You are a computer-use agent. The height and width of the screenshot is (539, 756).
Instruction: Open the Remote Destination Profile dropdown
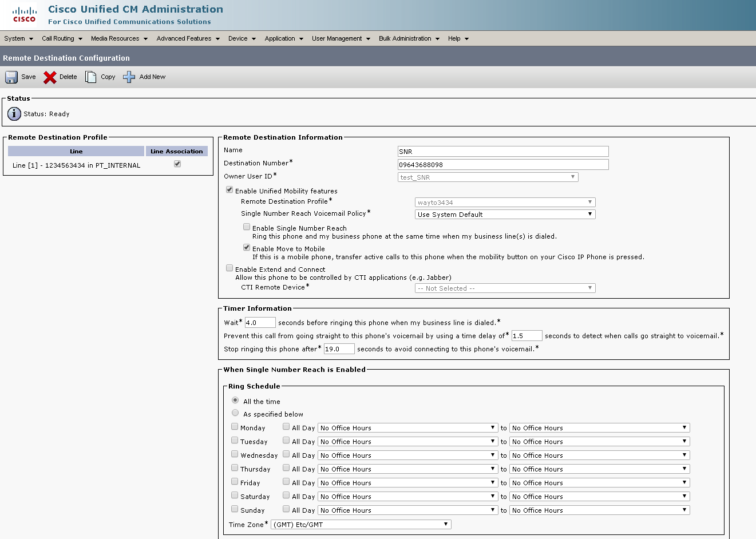505,203
